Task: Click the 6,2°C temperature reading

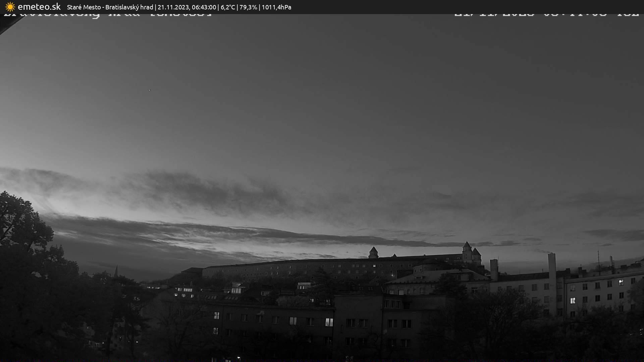Action: click(x=228, y=7)
